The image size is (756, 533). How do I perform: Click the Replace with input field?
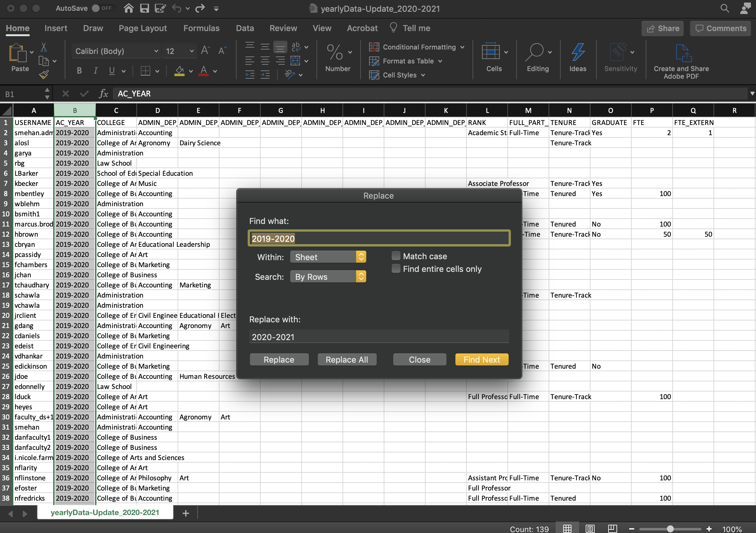pos(379,337)
